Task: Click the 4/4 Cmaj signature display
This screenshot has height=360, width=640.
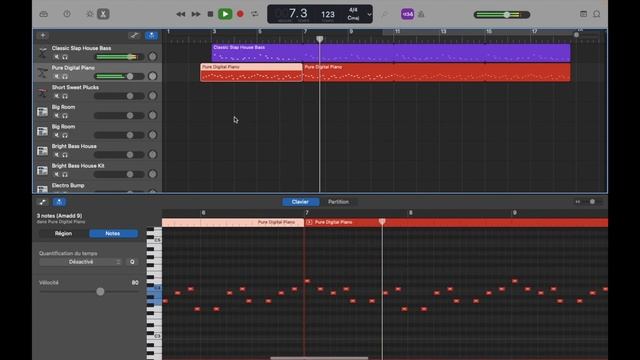Action: pyautogui.click(x=353, y=14)
